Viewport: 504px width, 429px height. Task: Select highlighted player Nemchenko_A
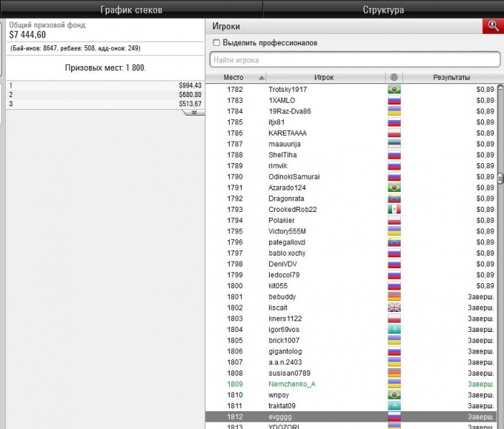pyautogui.click(x=351, y=384)
